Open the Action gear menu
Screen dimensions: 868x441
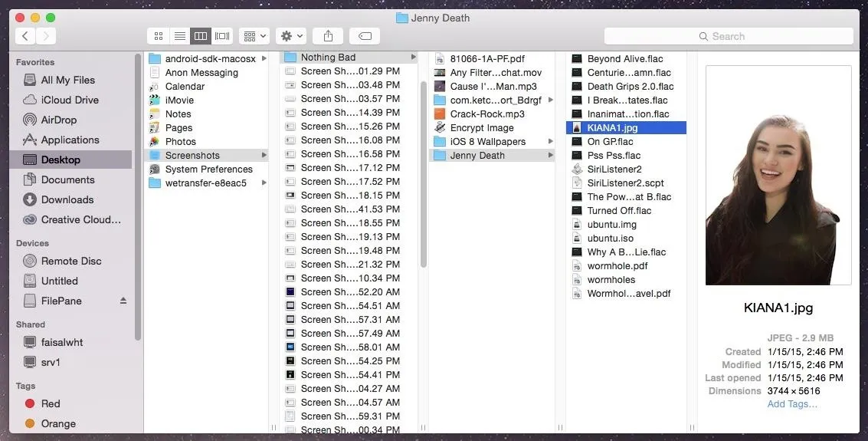(291, 36)
